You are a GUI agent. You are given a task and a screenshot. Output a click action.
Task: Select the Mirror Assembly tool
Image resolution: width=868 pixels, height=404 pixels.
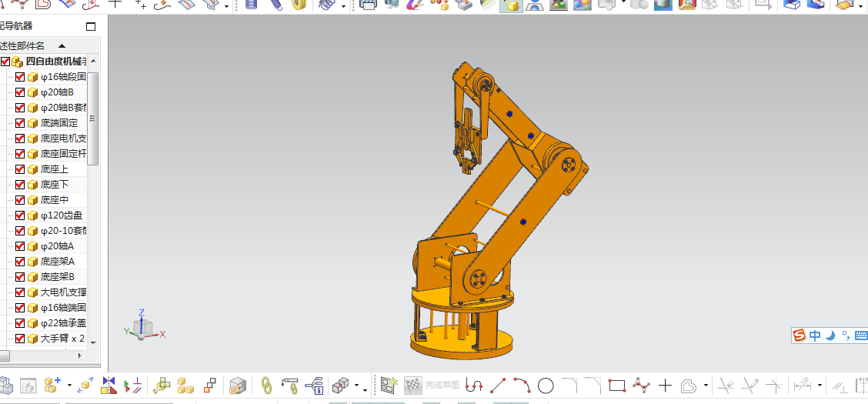109,386
